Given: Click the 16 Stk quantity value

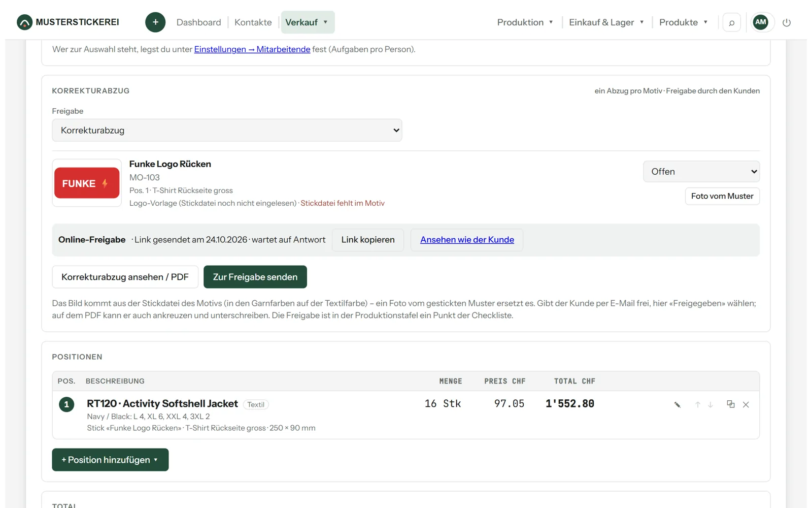Looking at the screenshot, I should [443, 403].
